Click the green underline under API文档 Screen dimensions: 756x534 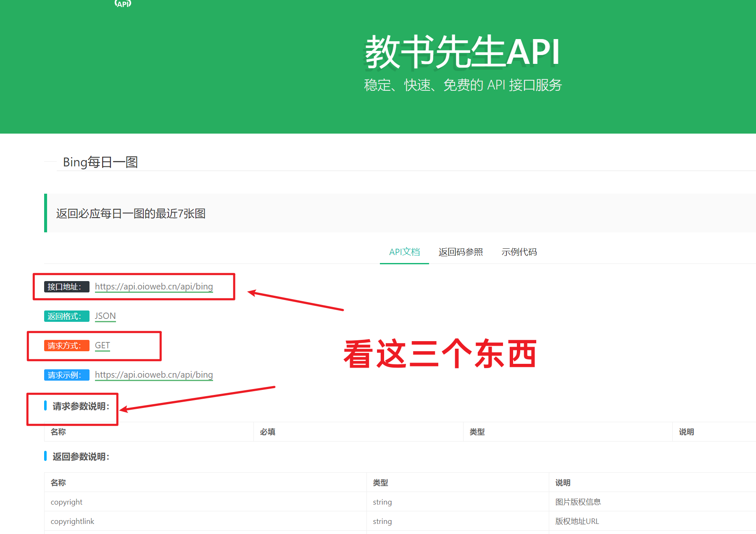coord(404,263)
